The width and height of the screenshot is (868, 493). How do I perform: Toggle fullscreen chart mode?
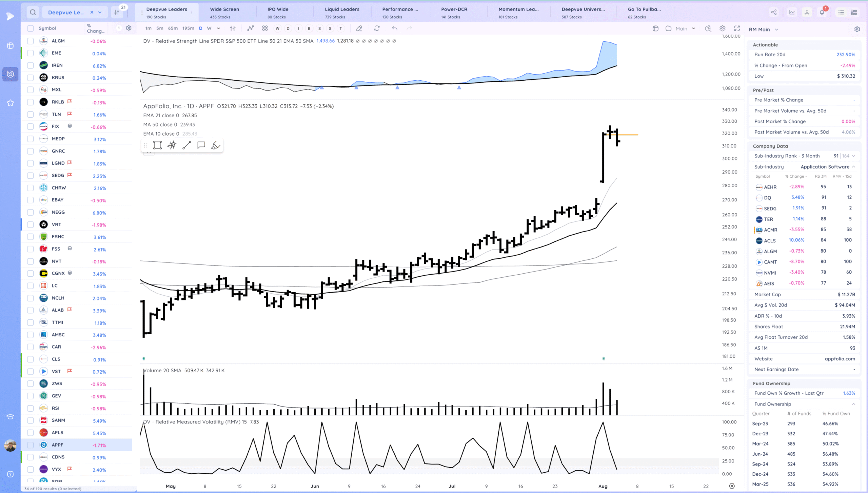(737, 28)
